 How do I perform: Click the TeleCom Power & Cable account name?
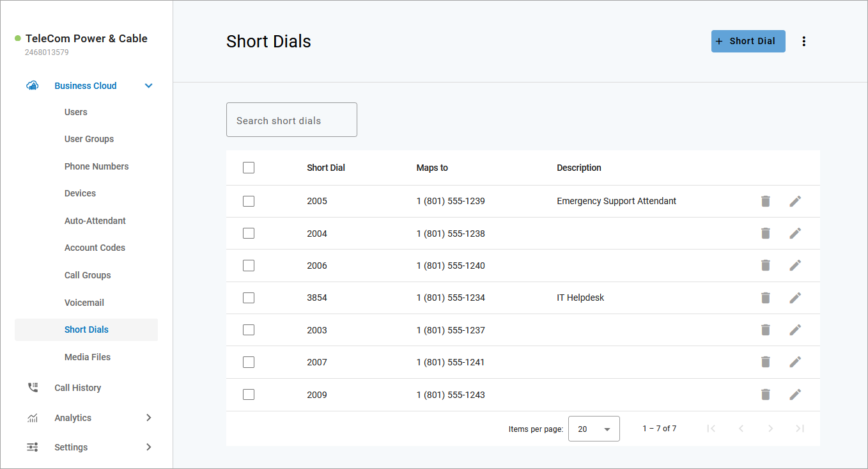click(x=86, y=38)
